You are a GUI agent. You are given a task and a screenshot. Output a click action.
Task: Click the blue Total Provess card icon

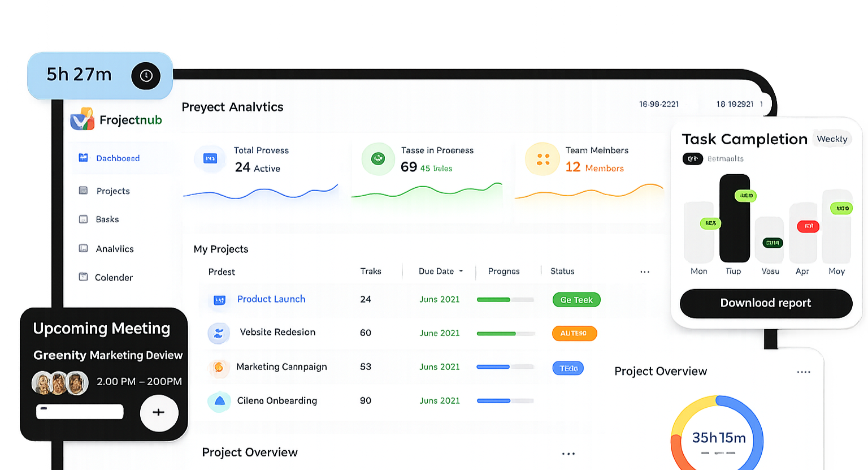pyautogui.click(x=210, y=159)
